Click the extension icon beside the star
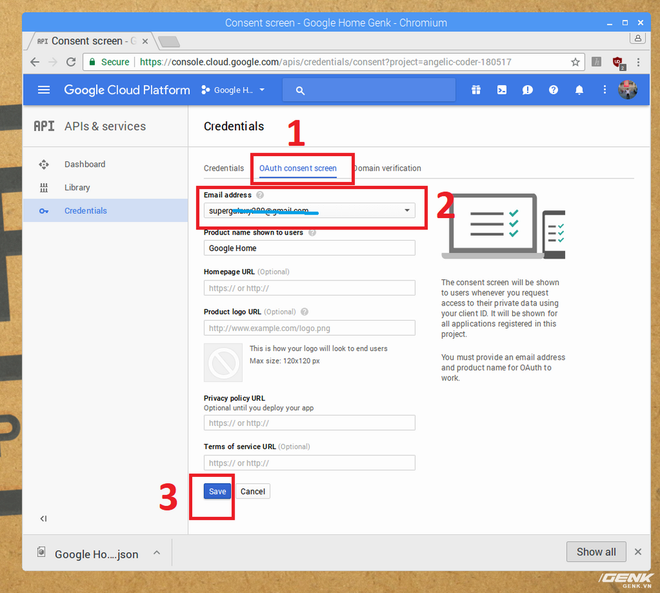660x593 pixels. click(x=596, y=62)
